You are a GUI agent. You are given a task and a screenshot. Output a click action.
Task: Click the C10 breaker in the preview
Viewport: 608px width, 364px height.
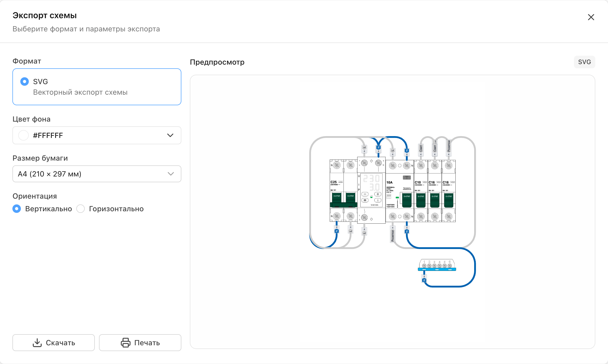tap(421, 191)
